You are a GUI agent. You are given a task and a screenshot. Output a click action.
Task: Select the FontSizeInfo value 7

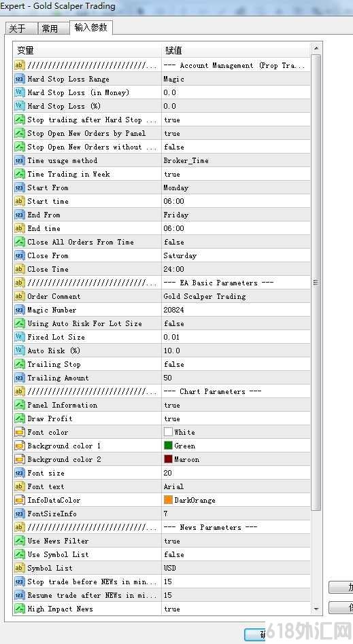pyautogui.click(x=236, y=514)
